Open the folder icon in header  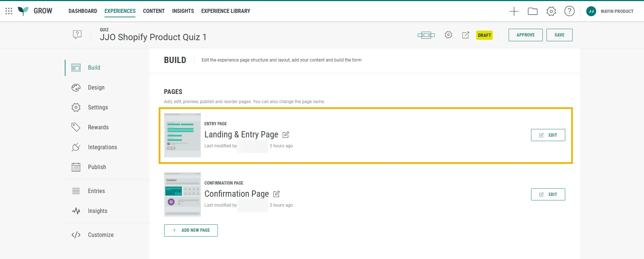[x=532, y=11]
